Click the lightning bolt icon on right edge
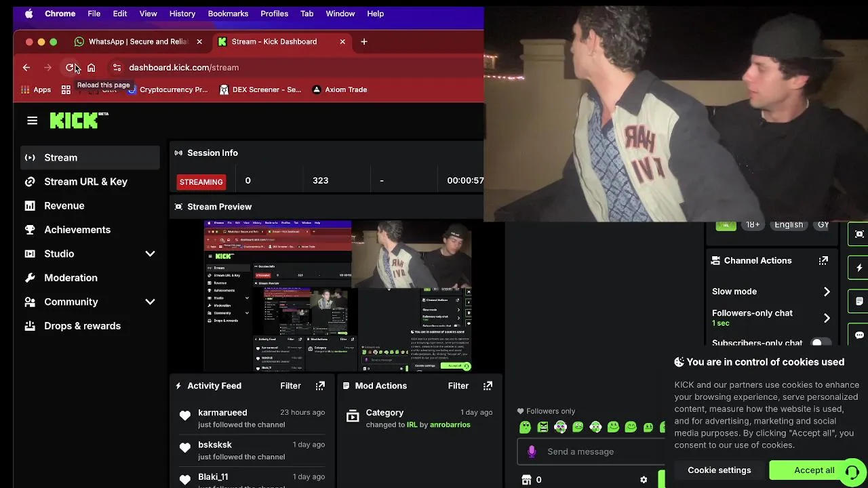868x488 pixels. tap(859, 268)
